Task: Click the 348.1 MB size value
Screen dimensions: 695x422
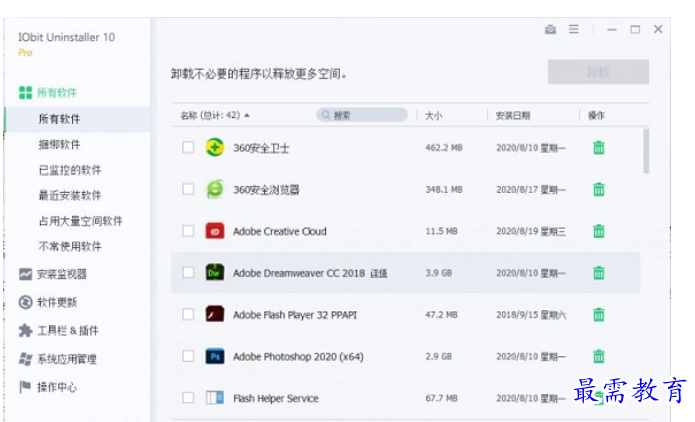Action: click(x=444, y=189)
